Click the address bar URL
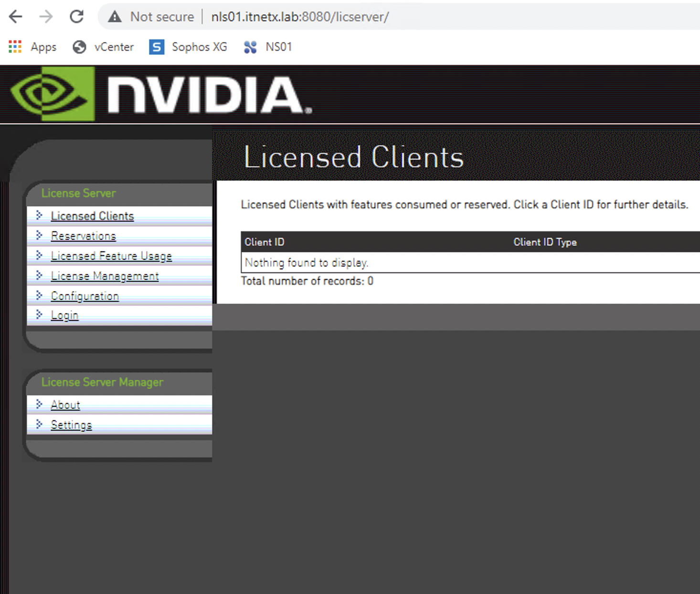The image size is (700, 594). point(300,17)
